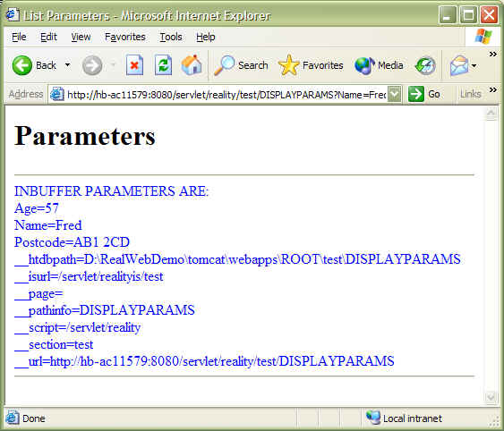
Task: Open the Favorites star toolbar button
Action: click(x=311, y=65)
